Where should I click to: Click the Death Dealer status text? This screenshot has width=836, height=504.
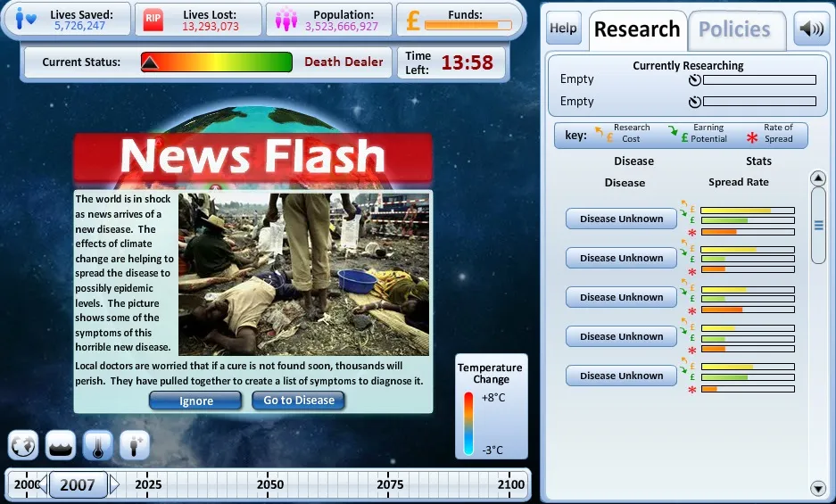[x=344, y=62]
